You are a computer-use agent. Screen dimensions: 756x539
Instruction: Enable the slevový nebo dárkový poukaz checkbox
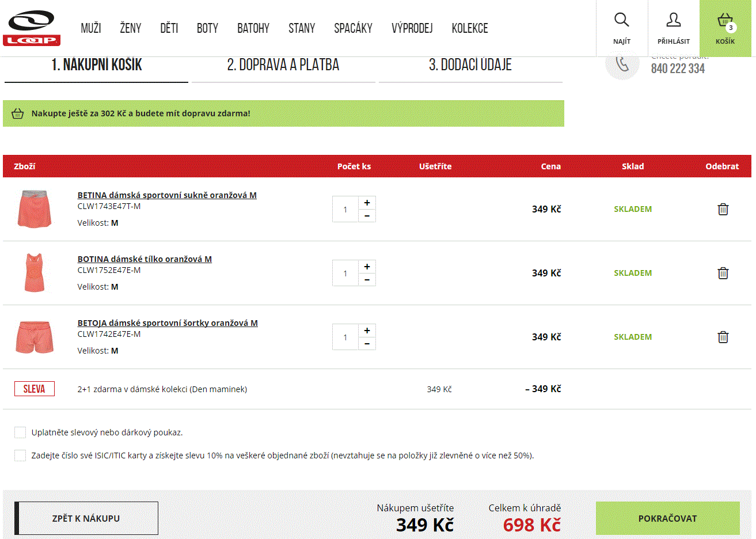coord(20,432)
